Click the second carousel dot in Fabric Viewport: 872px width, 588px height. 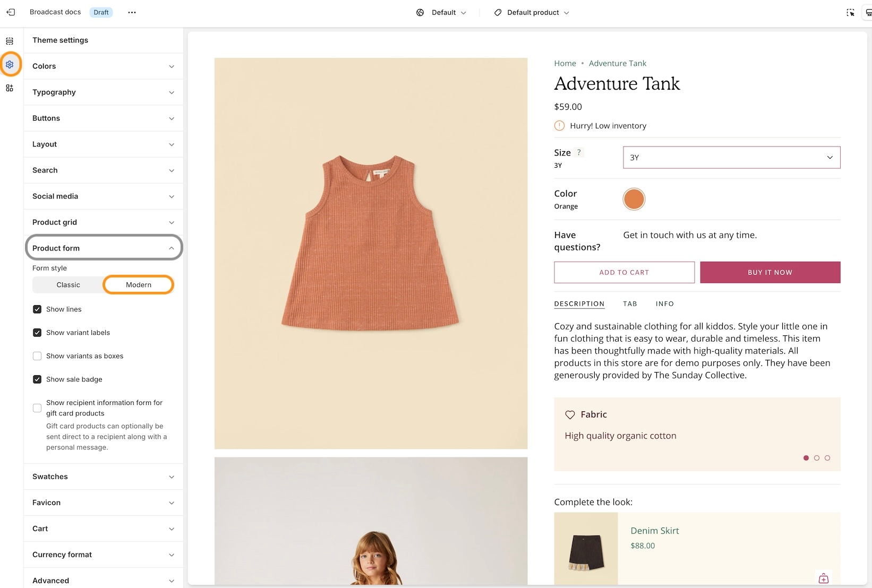(x=816, y=458)
